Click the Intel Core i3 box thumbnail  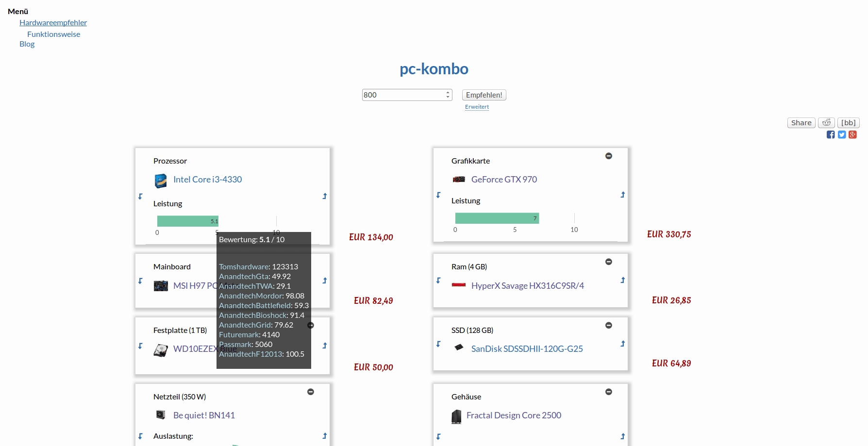161,181
